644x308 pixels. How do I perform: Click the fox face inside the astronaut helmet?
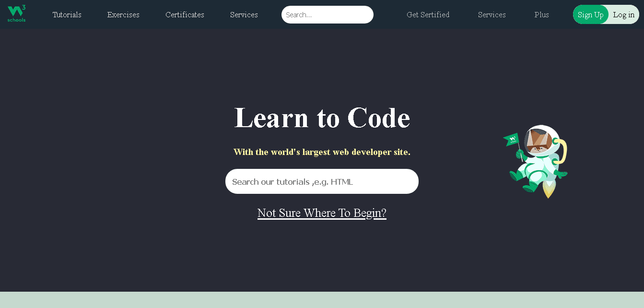point(537,141)
